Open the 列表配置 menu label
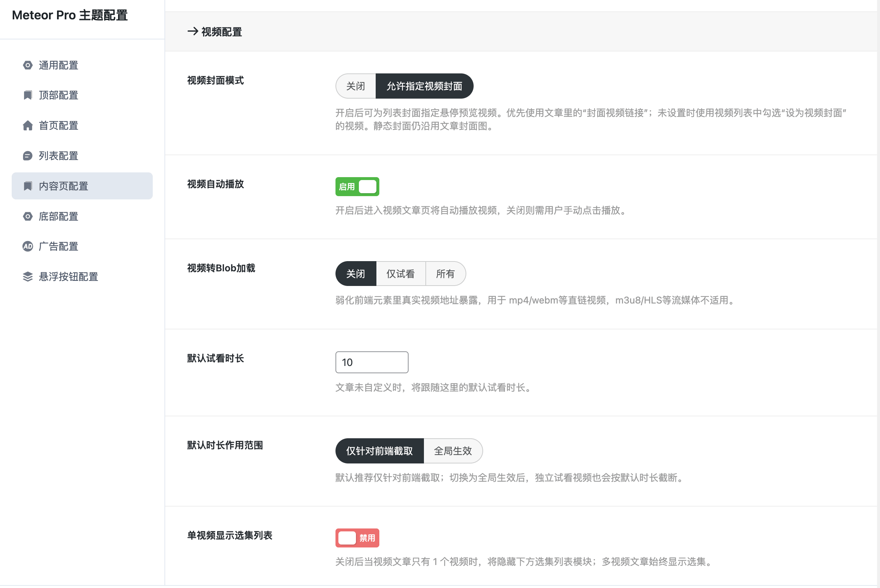The width and height of the screenshot is (880, 588). (x=58, y=156)
